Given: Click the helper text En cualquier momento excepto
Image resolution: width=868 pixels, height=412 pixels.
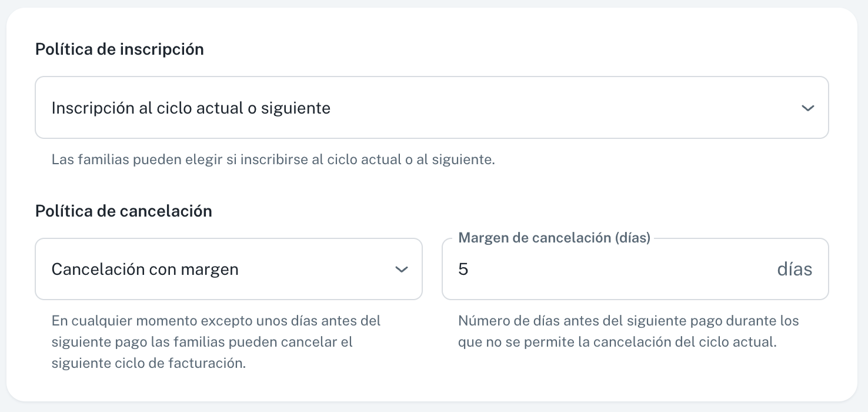Looking at the screenshot, I should point(216,321).
